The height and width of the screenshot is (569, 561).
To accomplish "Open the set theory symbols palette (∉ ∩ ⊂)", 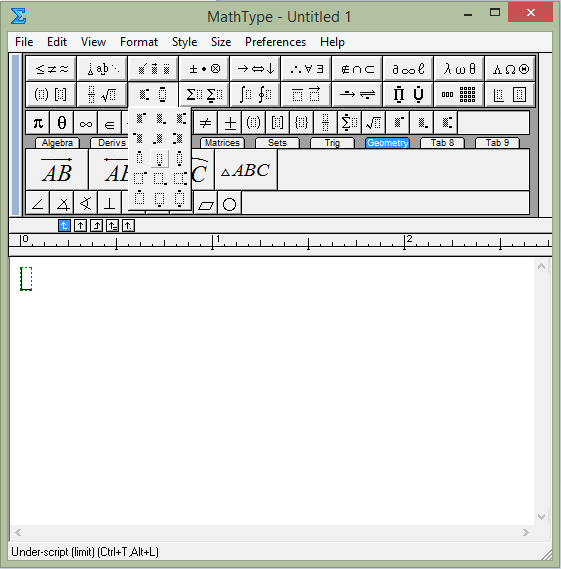I will [357, 69].
